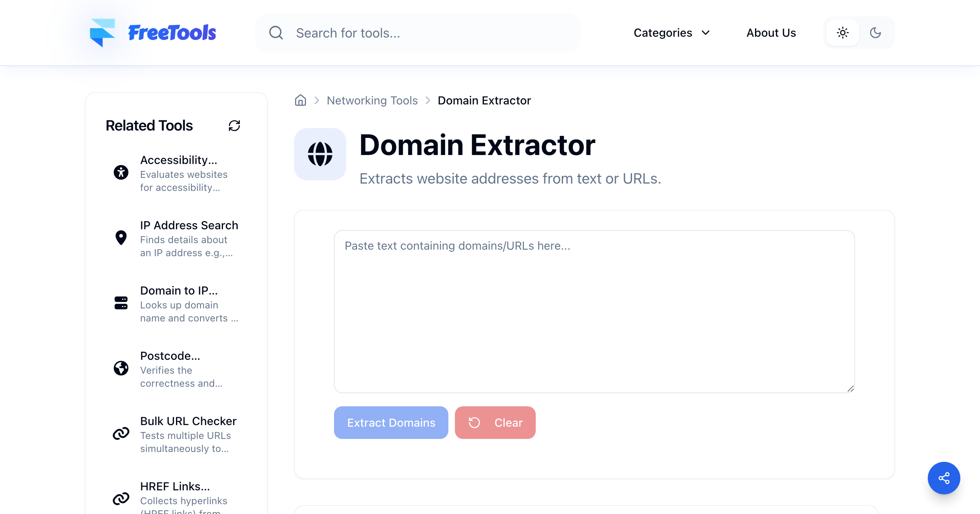The width and height of the screenshot is (980, 514).
Task: Open the Domain to IP... tool
Action: click(x=176, y=304)
